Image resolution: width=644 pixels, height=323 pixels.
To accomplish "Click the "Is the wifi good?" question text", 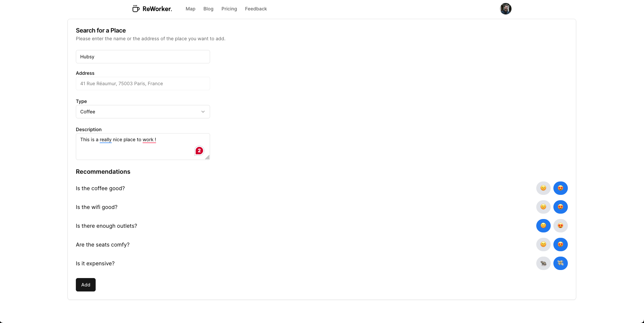I will (97, 207).
